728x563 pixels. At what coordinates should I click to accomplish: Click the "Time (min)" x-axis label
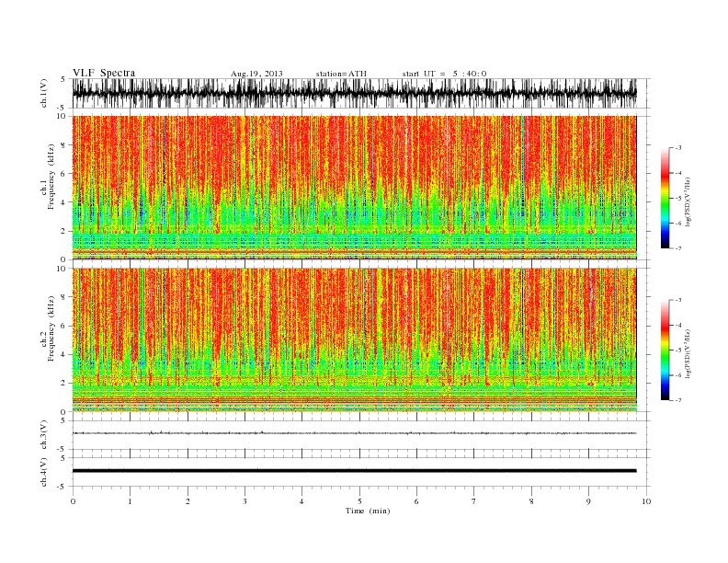pyautogui.click(x=368, y=511)
